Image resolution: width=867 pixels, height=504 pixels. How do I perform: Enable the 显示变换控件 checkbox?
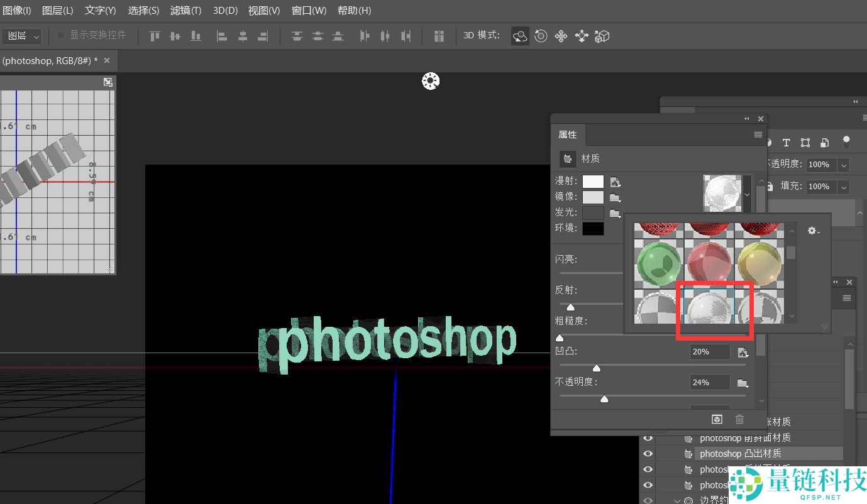61,35
